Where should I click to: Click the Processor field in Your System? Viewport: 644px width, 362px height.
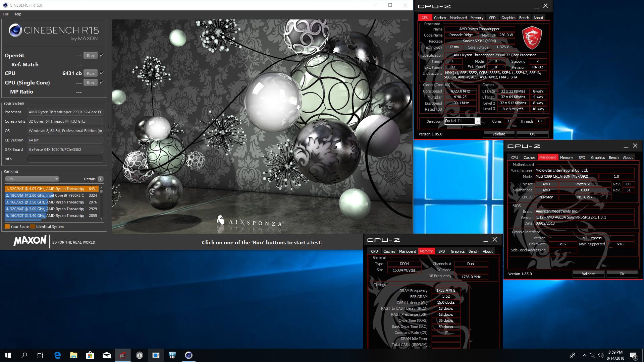[65, 112]
